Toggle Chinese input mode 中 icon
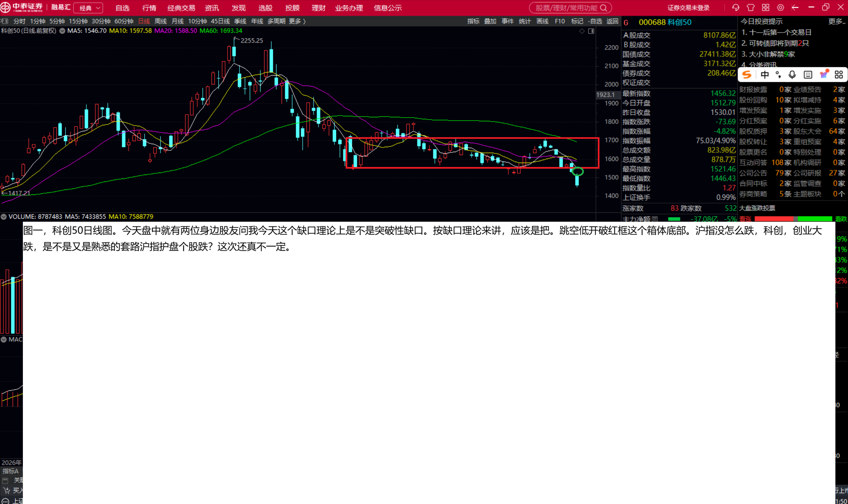 pos(764,75)
